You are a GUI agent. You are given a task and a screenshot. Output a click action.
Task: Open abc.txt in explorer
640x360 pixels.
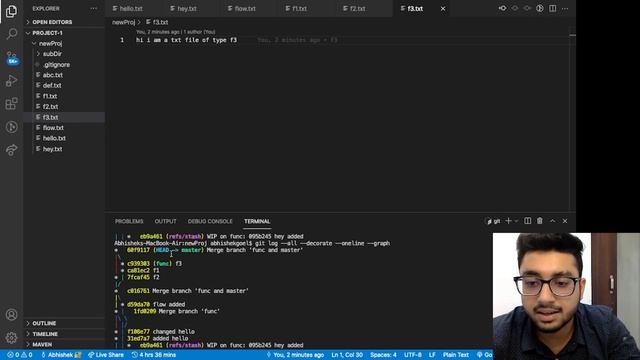pyautogui.click(x=64, y=75)
